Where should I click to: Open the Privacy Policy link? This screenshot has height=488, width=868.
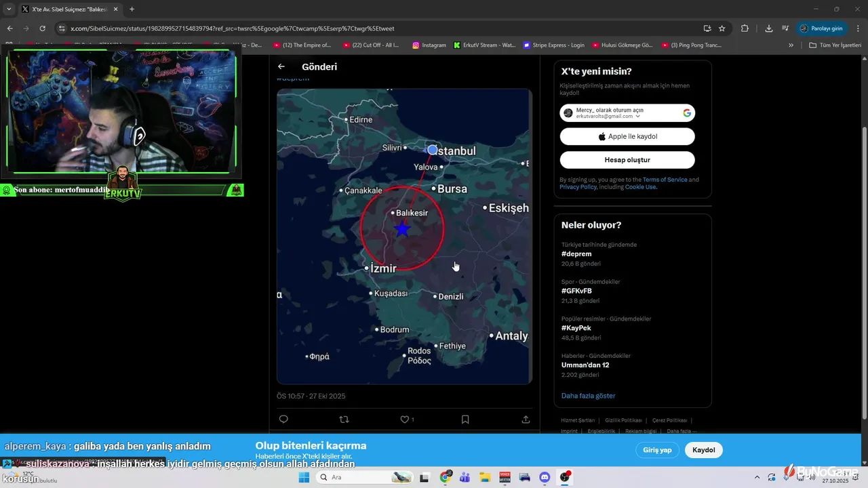(x=578, y=187)
